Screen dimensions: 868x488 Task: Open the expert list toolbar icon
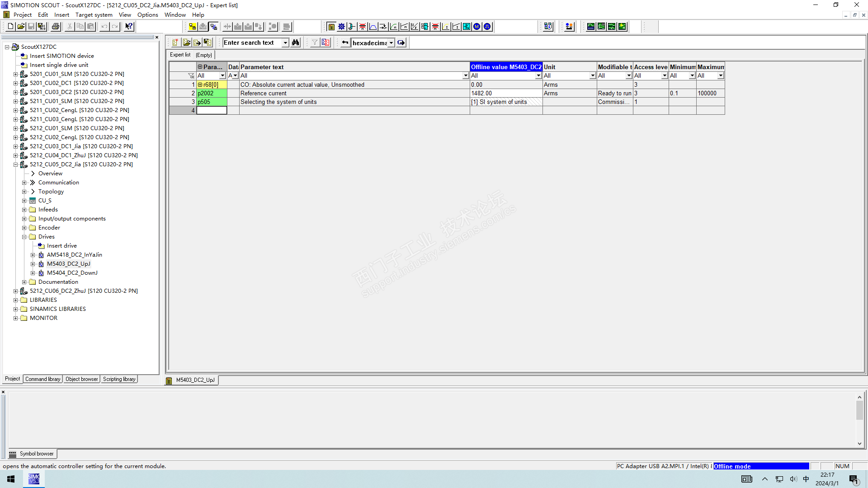[331, 27]
